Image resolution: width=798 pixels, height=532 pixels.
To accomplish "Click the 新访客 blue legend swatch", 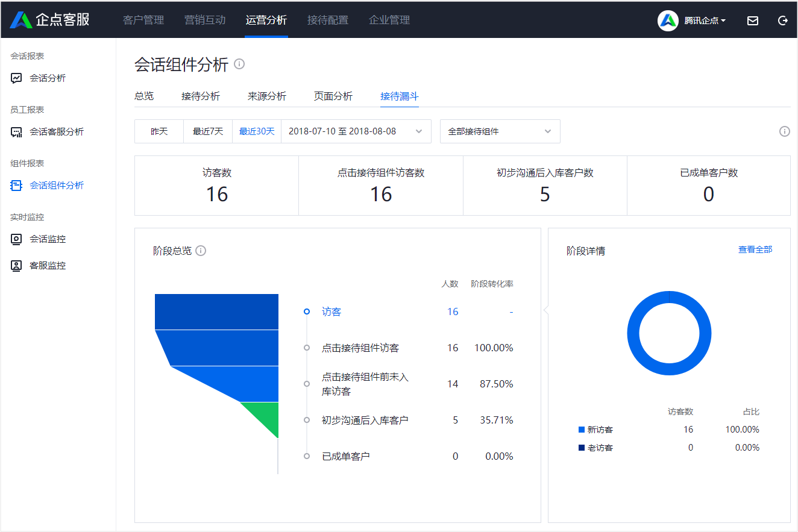I will pyautogui.click(x=582, y=430).
